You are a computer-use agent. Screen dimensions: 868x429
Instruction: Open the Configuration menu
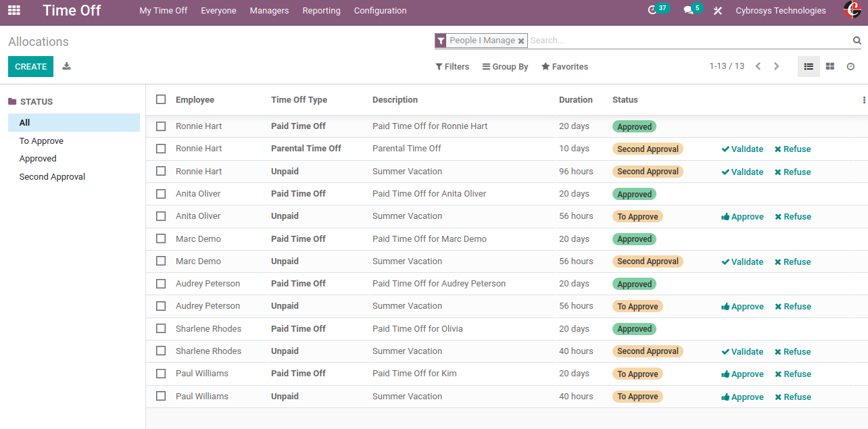tap(381, 11)
